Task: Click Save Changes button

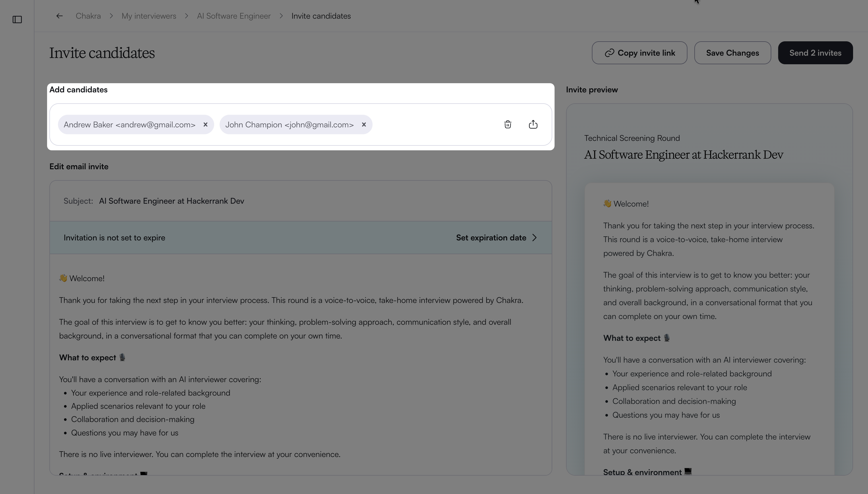Action: 732,53
